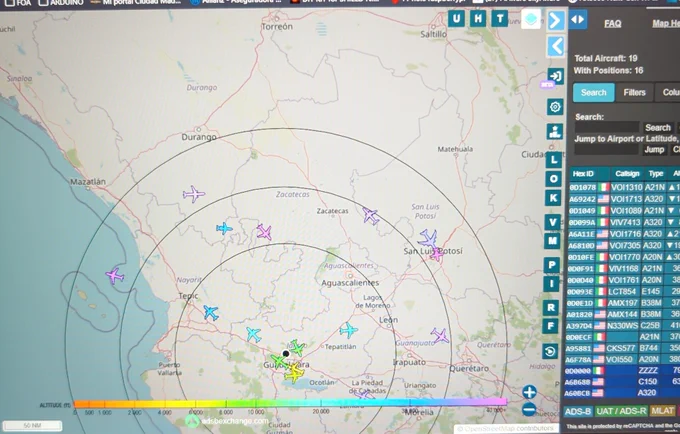Screen dimensions: 680x434
Task: Toggle the P map option button
Action: click(x=552, y=265)
